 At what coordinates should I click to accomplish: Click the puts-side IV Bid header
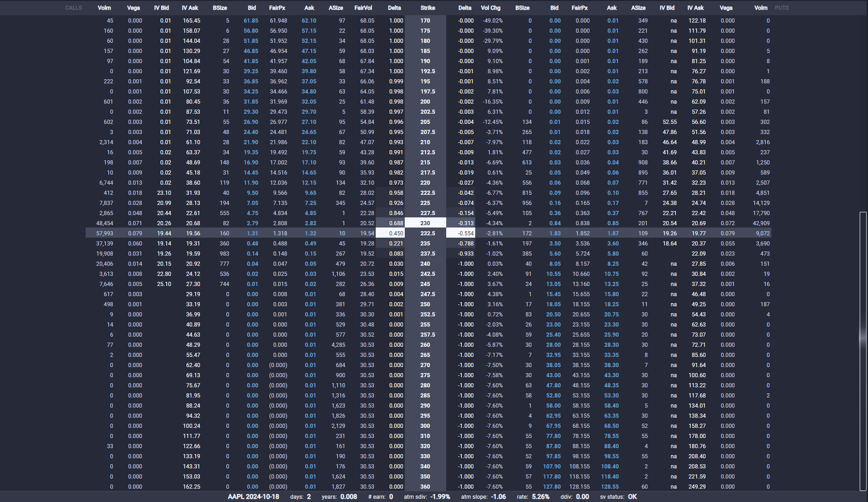pos(667,8)
